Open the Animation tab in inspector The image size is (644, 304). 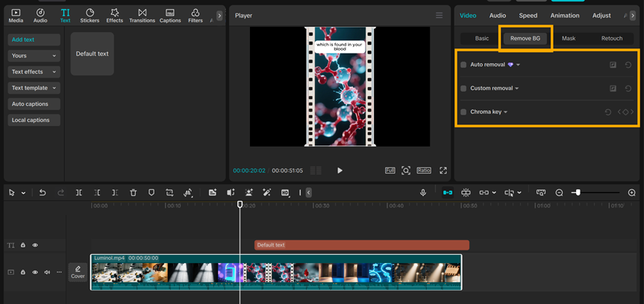[564, 15]
